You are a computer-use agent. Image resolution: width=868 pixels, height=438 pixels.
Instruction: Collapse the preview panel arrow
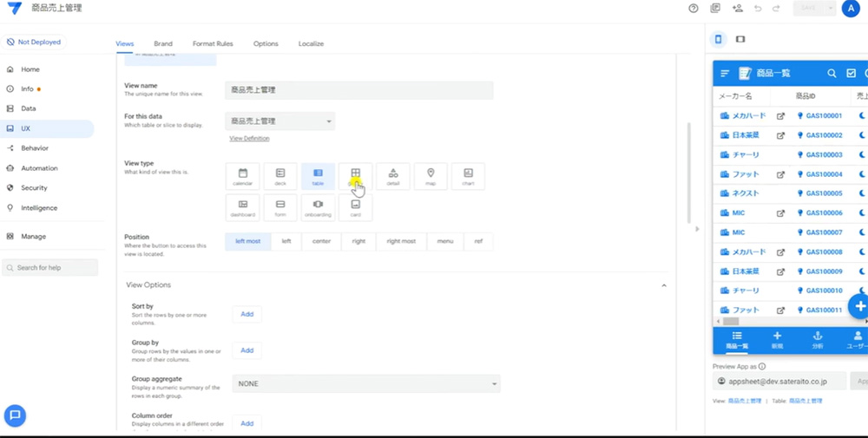[697, 229]
